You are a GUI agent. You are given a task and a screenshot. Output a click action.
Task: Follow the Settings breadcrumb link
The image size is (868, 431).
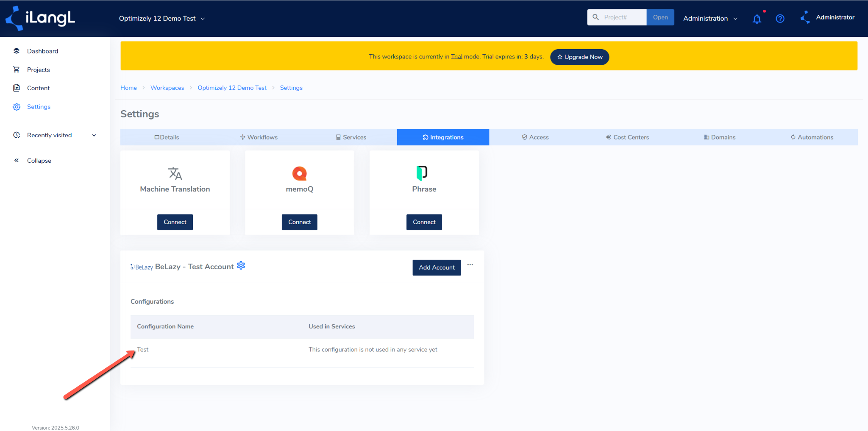(291, 88)
